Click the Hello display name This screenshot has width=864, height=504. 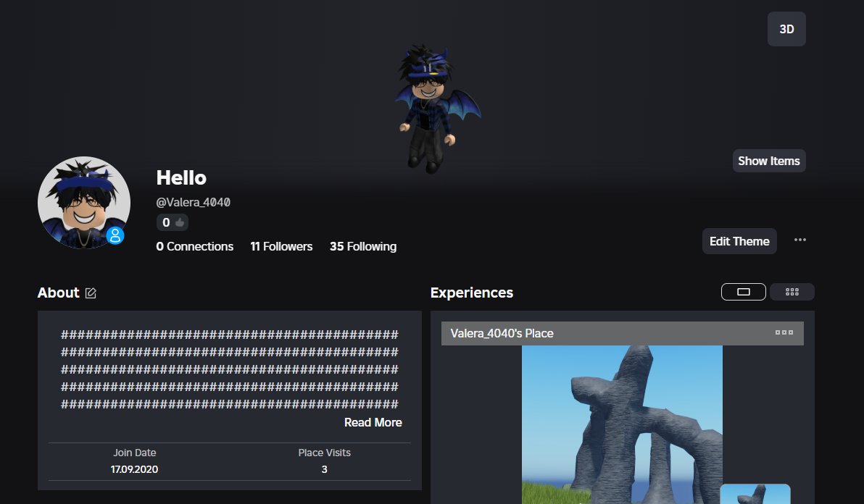tap(181, 177)
